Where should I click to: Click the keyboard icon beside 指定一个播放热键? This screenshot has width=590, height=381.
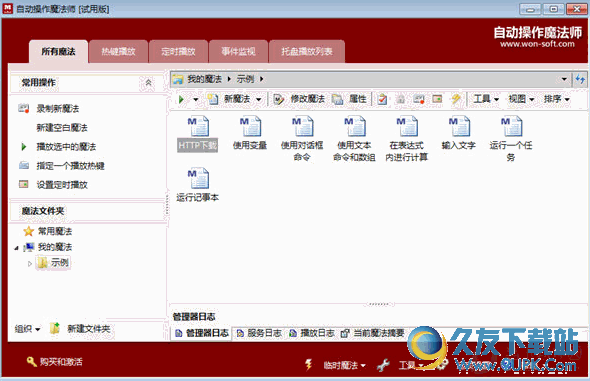tap(24, 165)
